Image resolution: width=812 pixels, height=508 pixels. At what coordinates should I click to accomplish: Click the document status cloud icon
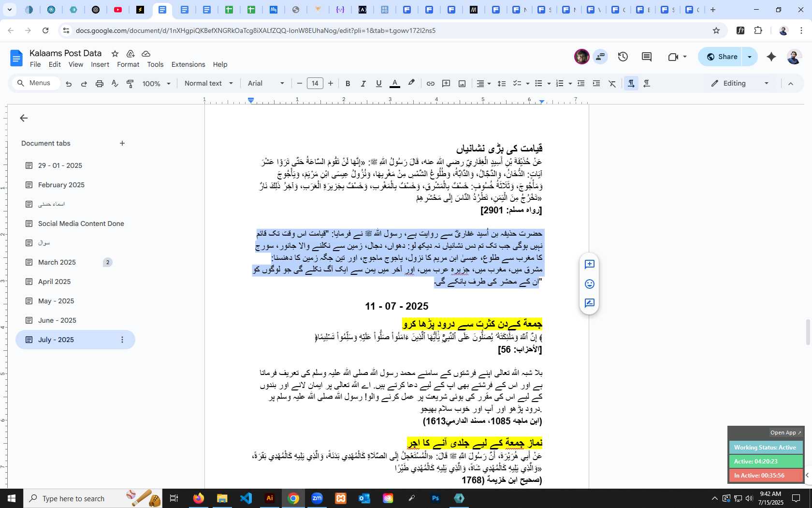click(146, 54)
